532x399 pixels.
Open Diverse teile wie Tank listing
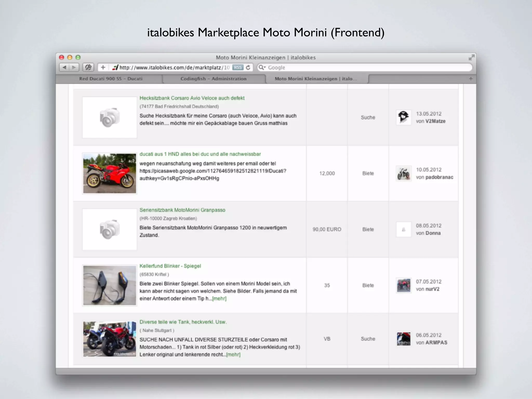(x=183, y=322)
